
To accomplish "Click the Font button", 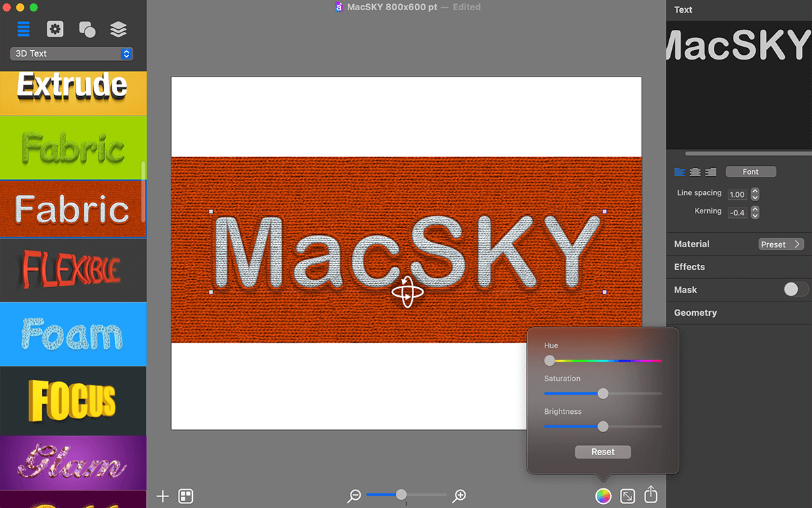I will click(751, 172).
